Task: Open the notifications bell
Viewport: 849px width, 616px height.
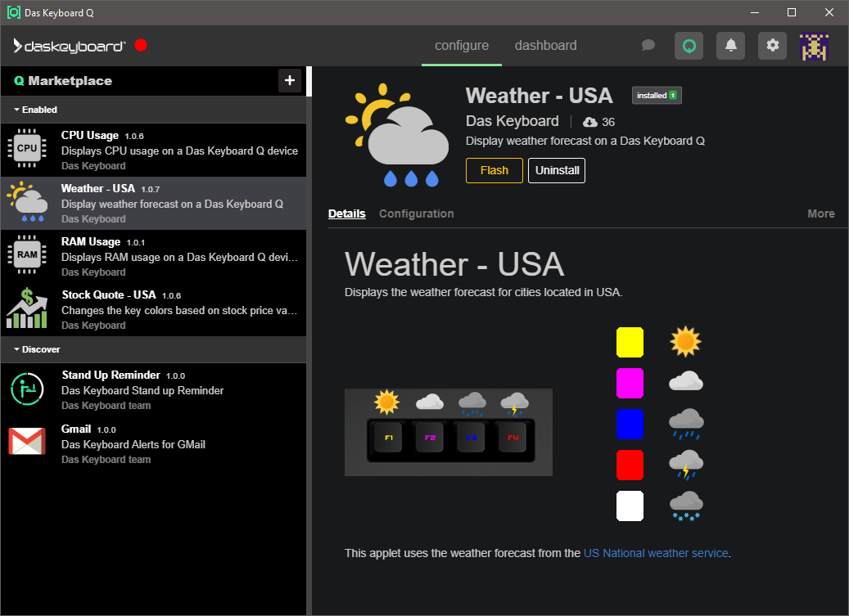Action: 730,46
